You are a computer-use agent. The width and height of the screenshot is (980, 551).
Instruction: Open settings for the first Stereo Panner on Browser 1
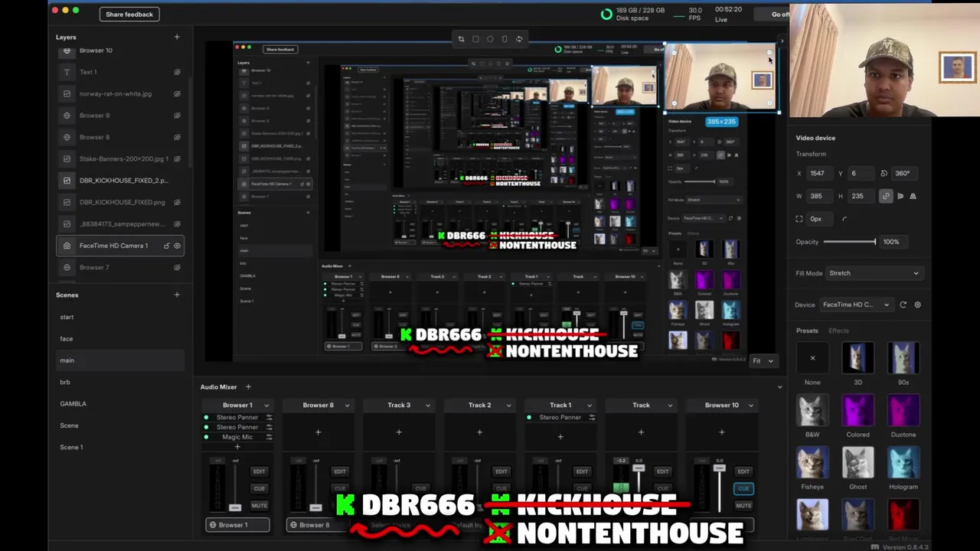click(269, 417)
